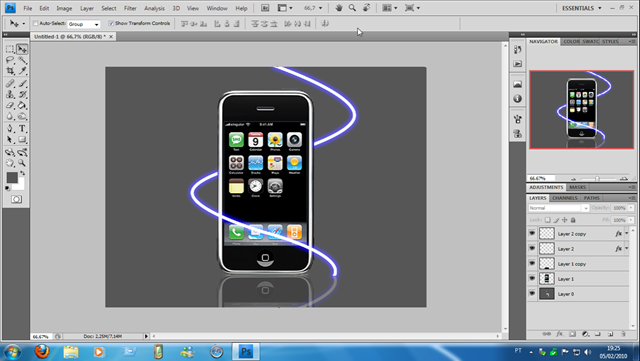Screen dimensions: 640x361
Task: Open the blend mode Normal dropdown
Action: [558, 208]
